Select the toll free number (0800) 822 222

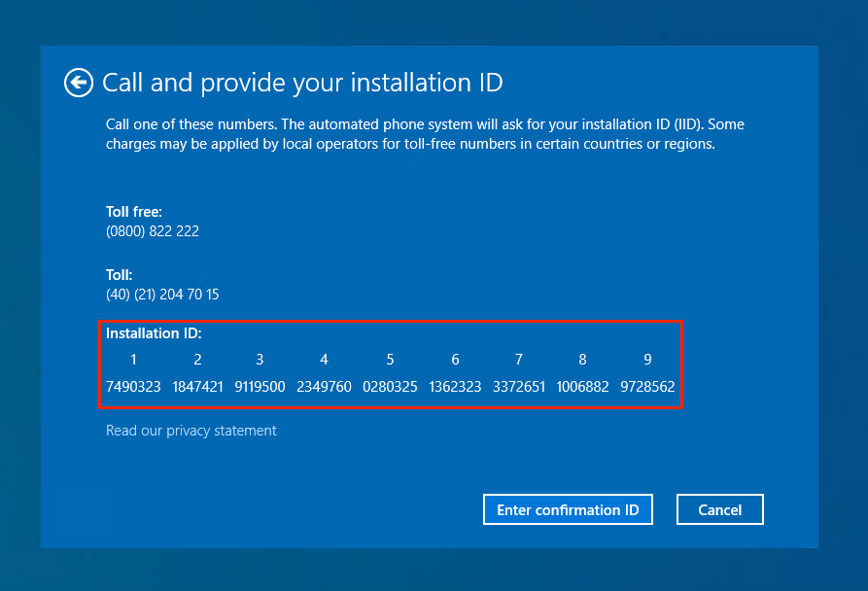point(153,231)
